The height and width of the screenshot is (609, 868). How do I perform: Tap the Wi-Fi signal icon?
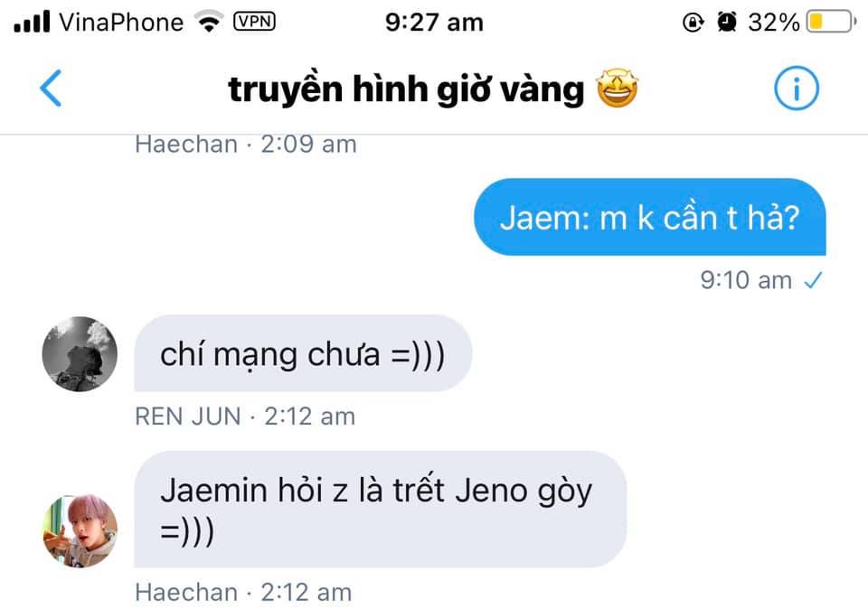tap(209, 22)
